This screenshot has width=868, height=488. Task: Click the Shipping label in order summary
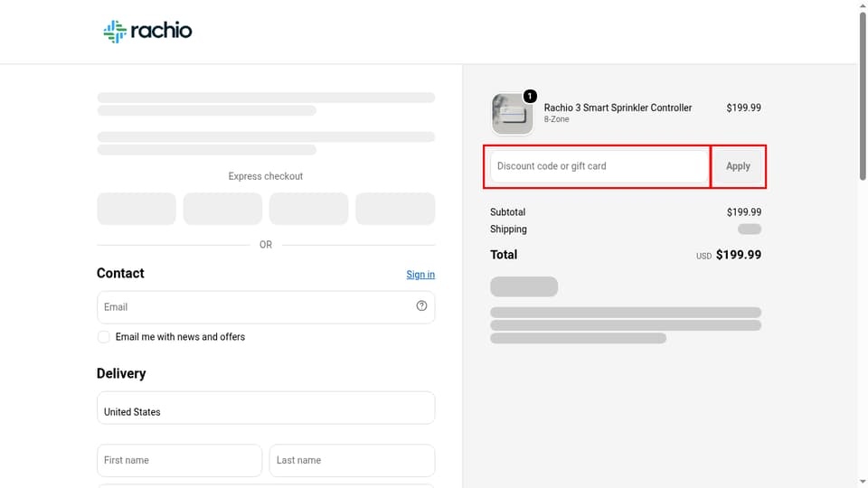(508, 229)
